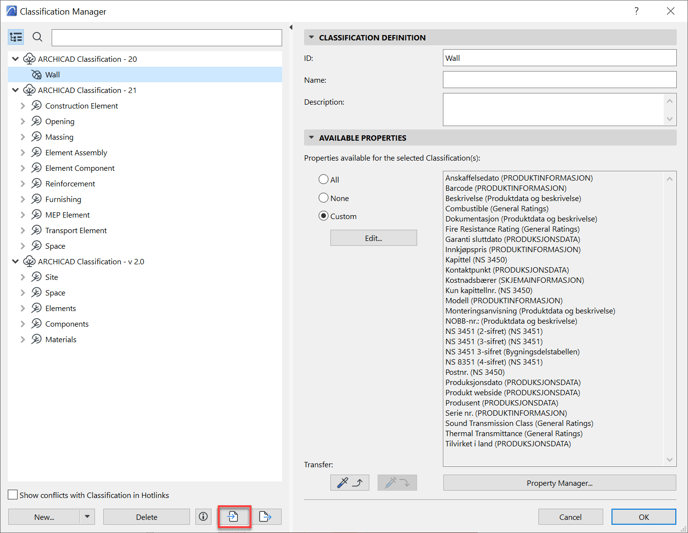Click the help question mark icon
Viewport: 688px width, 533px height.
[x=636, y=11]
